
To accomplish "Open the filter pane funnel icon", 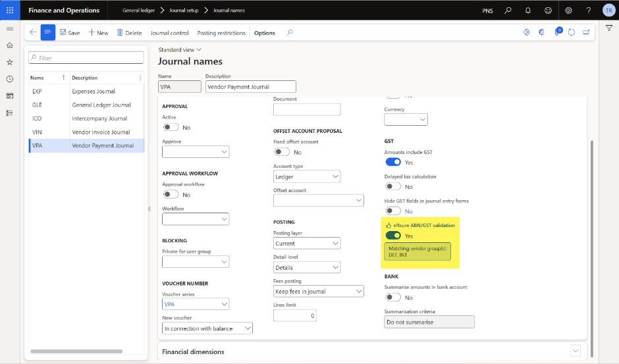I will click(609, 28).
